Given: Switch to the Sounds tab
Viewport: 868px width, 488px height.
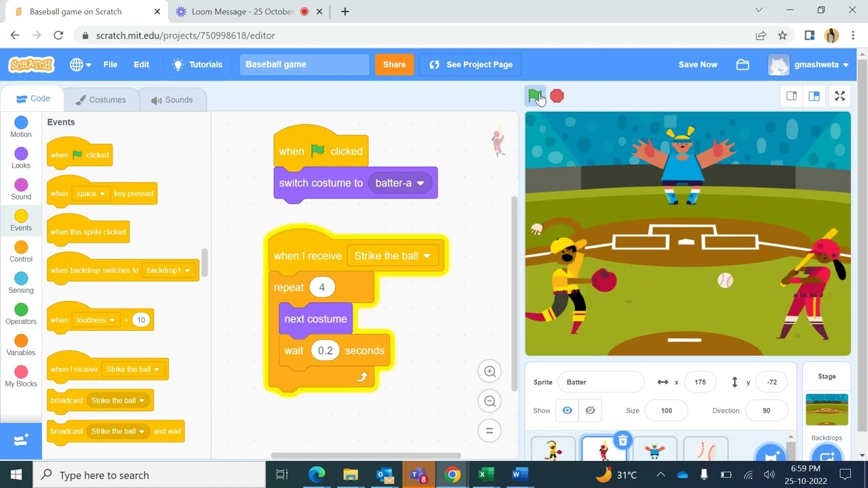Looking at the screenshot, I should [172, 100].
